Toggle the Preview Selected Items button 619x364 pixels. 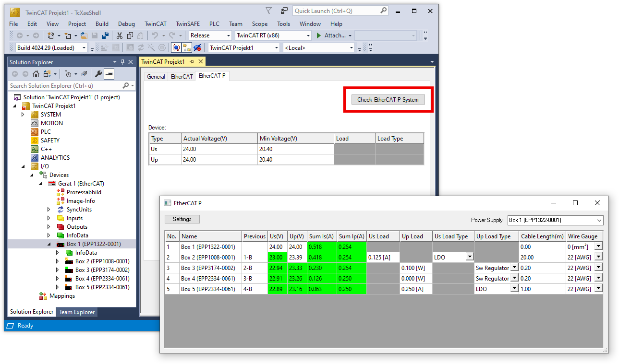point(109,74)
